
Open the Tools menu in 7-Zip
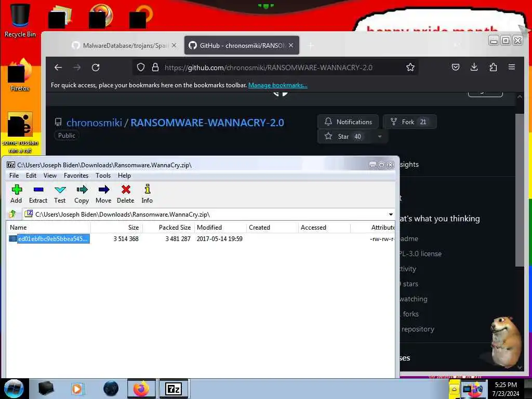(103, 176)
